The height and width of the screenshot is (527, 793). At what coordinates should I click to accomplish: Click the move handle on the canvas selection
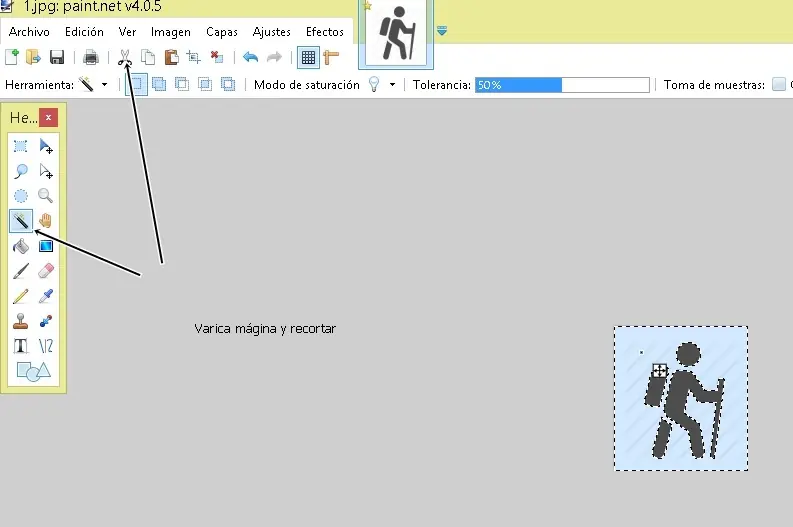(659, 371)
